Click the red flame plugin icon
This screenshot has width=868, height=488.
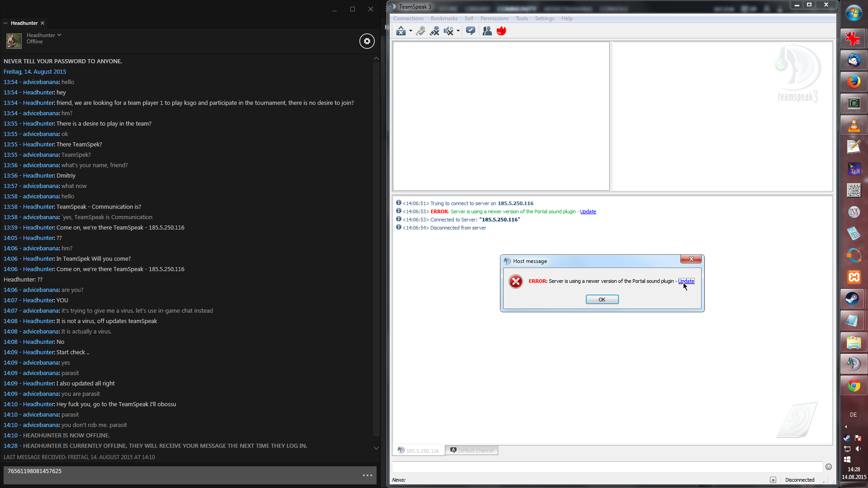point(501,31)
